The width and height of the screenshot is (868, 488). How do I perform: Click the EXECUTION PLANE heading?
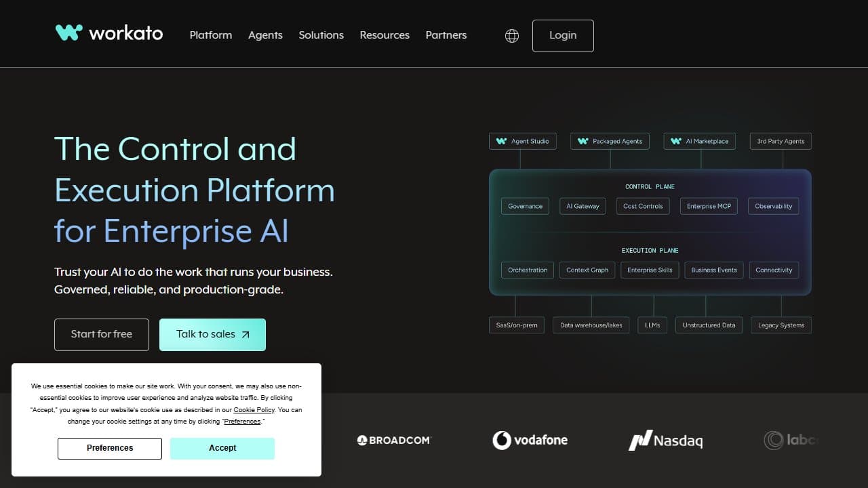click(650, 251)
